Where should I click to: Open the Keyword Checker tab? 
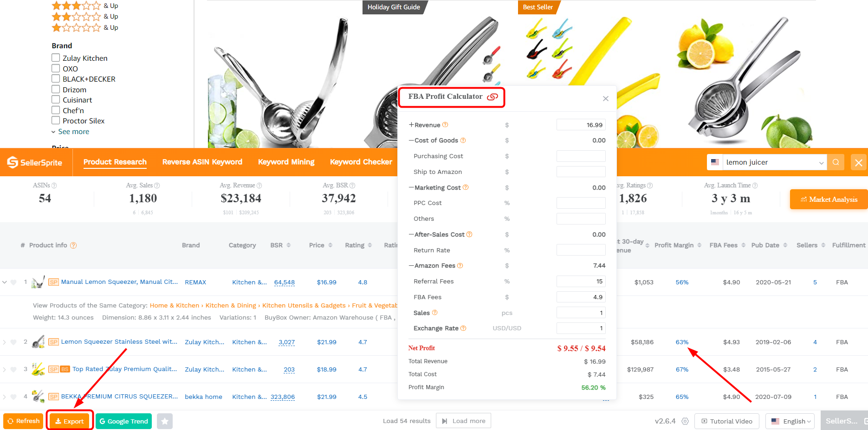tap(361, 162)
